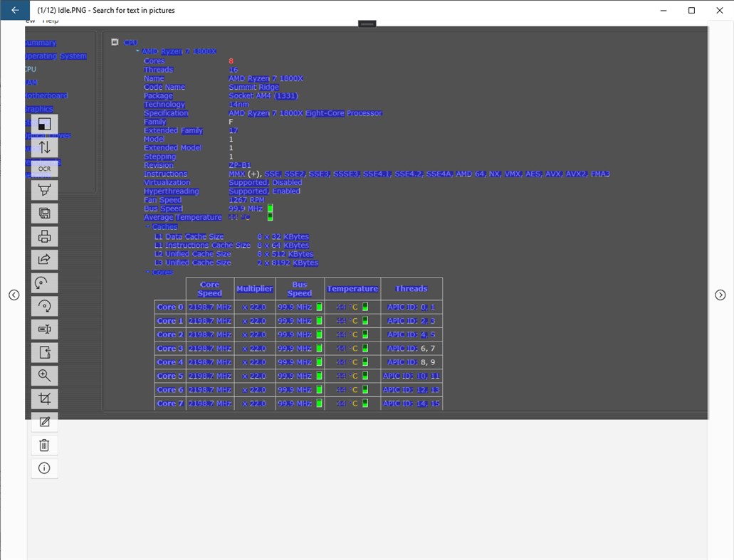This screenshot has height=560, width=734.
Task: Click the 'Extended Family' label
Action: coord(173,130)
